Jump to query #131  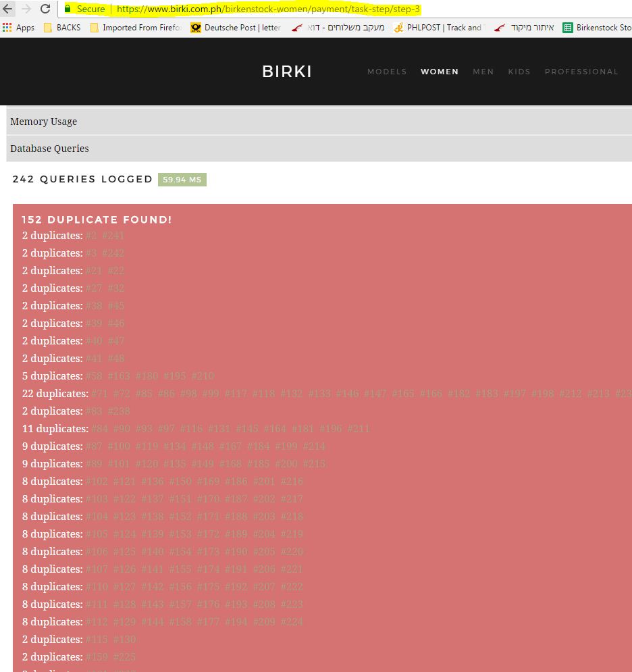pyautogui.click(x=219, y=429)
